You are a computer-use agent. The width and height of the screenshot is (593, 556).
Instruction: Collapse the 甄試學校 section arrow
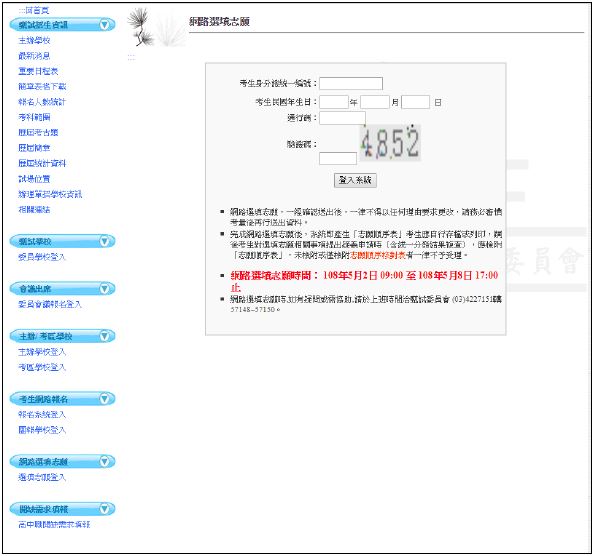105,241
